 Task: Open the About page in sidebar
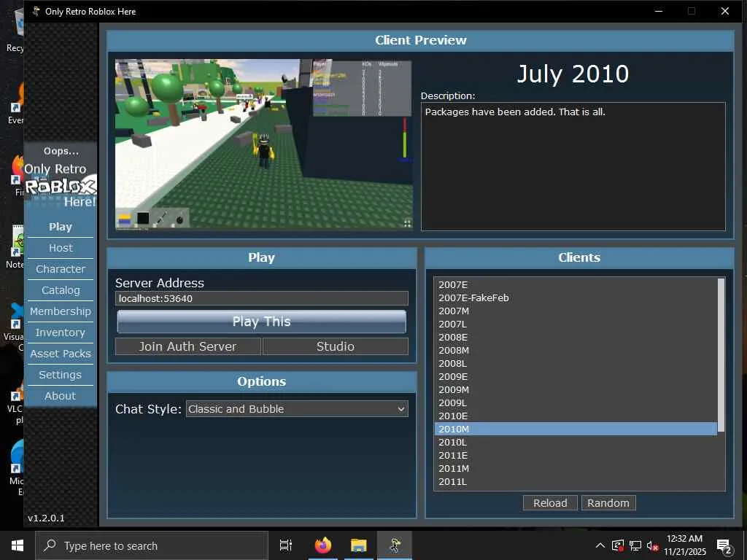coord(61,396)
